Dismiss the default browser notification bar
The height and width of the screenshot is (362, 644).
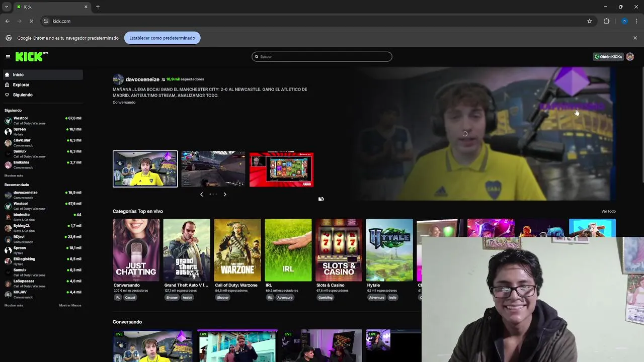635,38
